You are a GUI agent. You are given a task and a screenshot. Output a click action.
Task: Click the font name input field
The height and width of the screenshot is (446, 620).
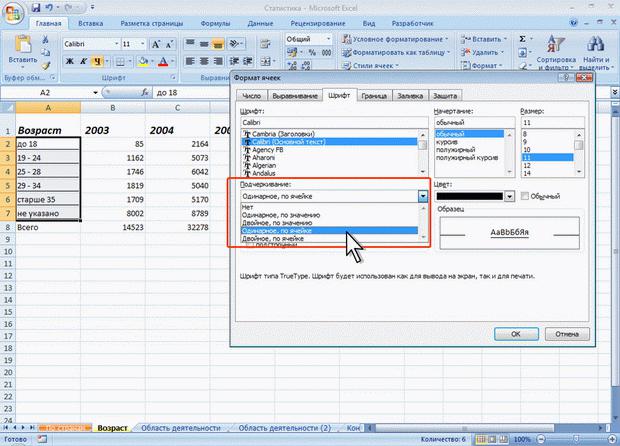tap(334, 123)
